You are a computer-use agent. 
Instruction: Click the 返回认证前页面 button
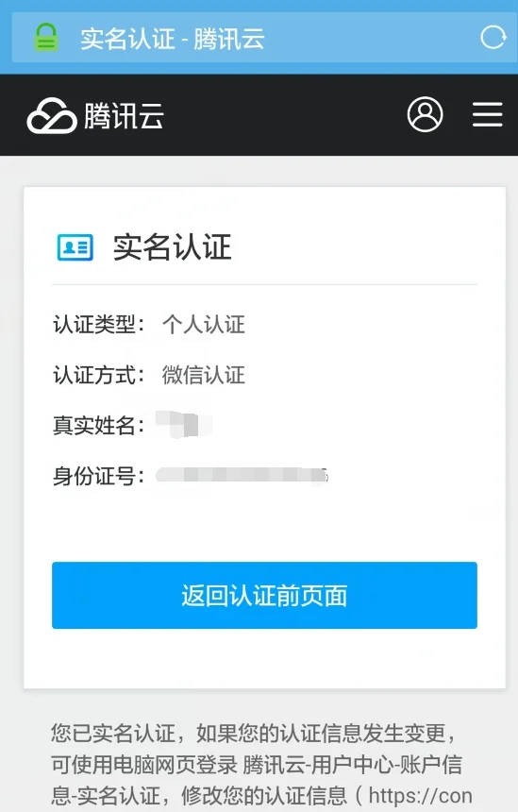tap(264, 595)
